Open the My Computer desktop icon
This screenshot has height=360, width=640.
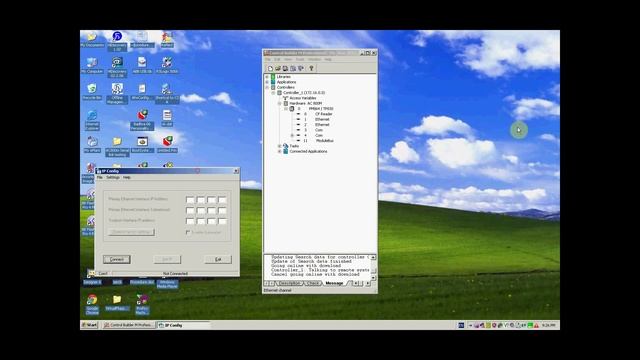92,65
